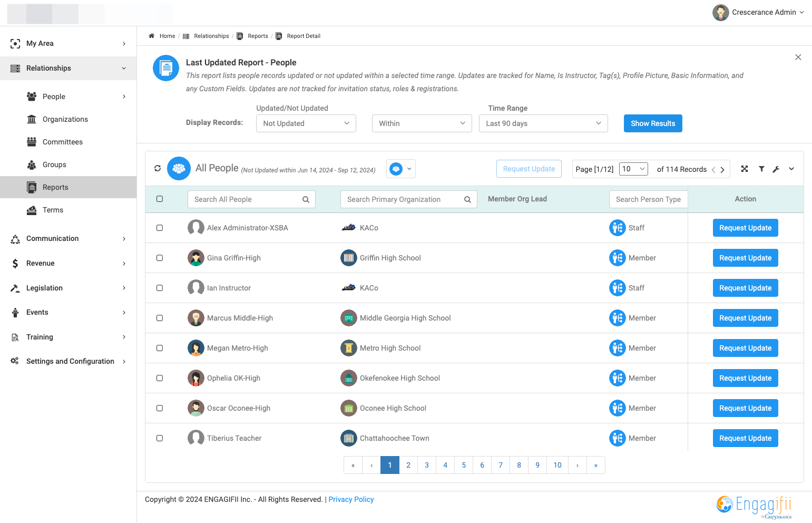
Task: Open the Not Updated dropdown
Action: (306, 123)
